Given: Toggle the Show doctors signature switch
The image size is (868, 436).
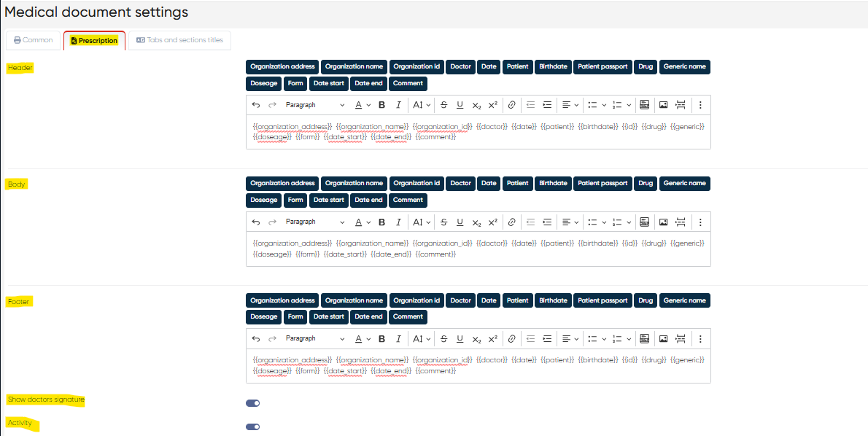Looking at the screenshot, I should [x=253, y=403].
